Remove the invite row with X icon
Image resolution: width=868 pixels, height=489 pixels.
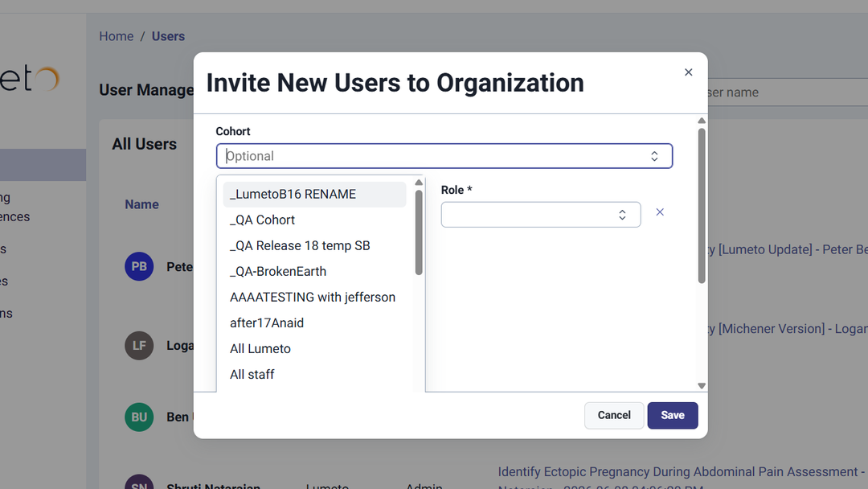(x=660, y=212)
